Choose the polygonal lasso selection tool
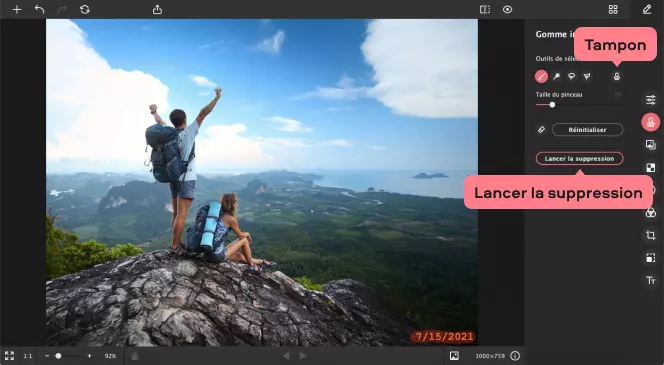Image resolution: width=664 pixels, height=365 pixels. [587, 76]
